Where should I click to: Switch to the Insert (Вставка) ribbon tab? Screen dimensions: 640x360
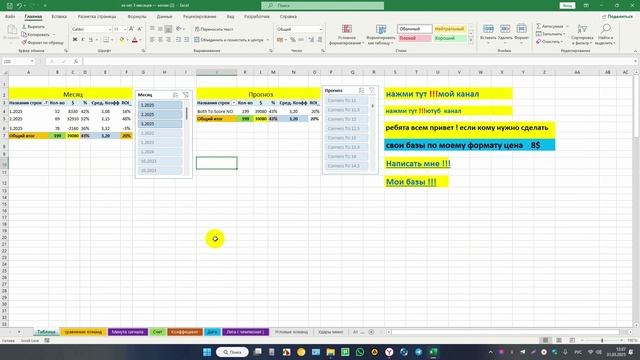coord(59,17)
